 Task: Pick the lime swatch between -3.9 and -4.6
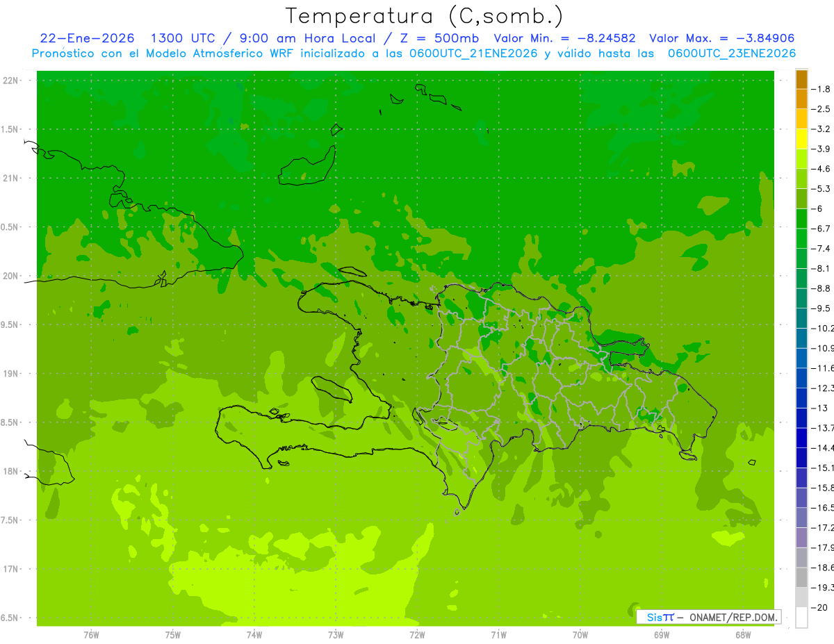point(801,158)
